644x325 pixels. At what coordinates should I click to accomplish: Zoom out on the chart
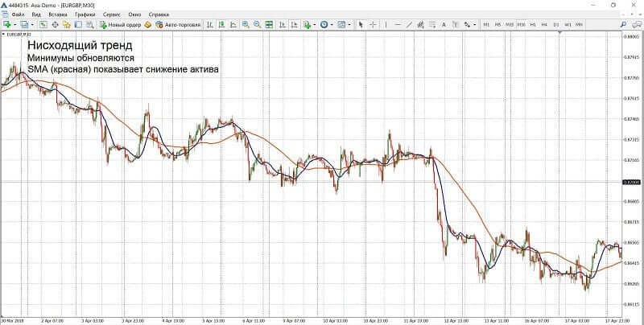point(257,25)
